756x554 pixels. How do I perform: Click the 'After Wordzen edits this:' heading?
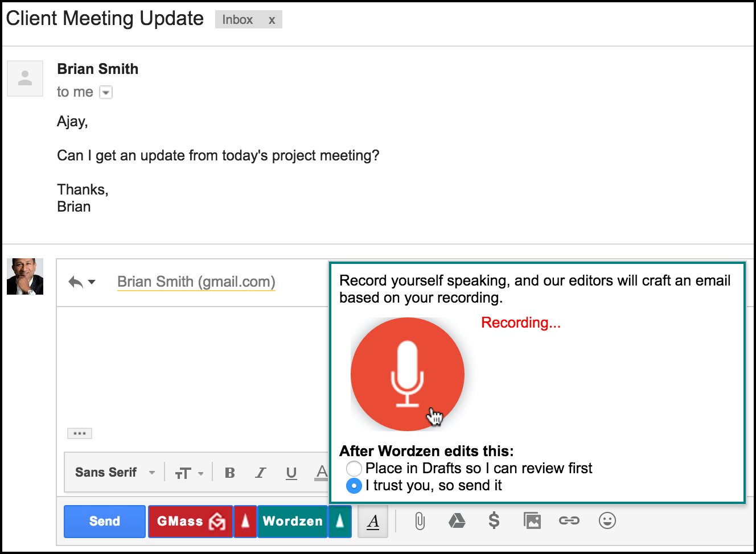(426, 451)
